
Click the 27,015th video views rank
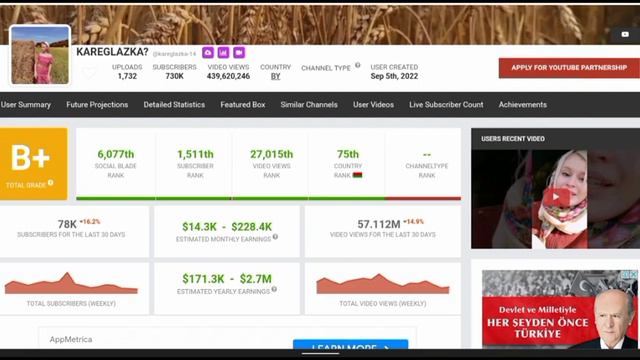click(271, 154)
